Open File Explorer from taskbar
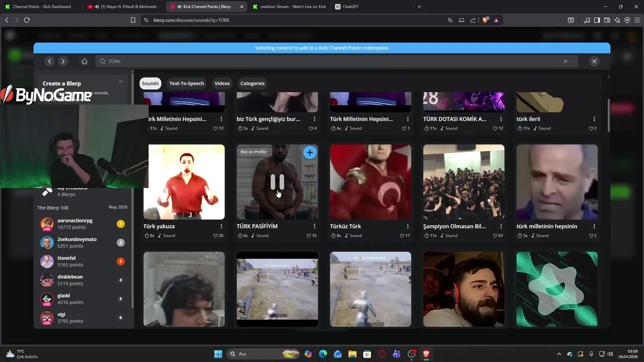Image resolution: width=644 pixels, height=362 pixels. (x=352, y=354)
